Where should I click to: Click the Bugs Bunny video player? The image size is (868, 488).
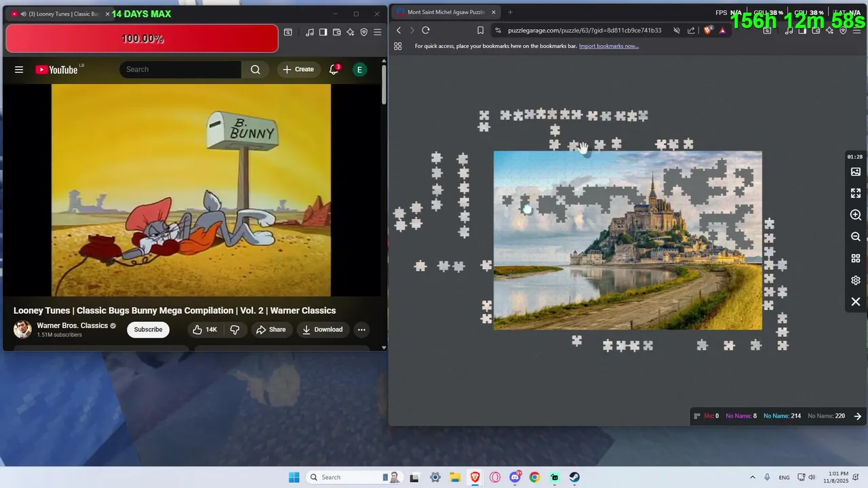coord(191,190)
